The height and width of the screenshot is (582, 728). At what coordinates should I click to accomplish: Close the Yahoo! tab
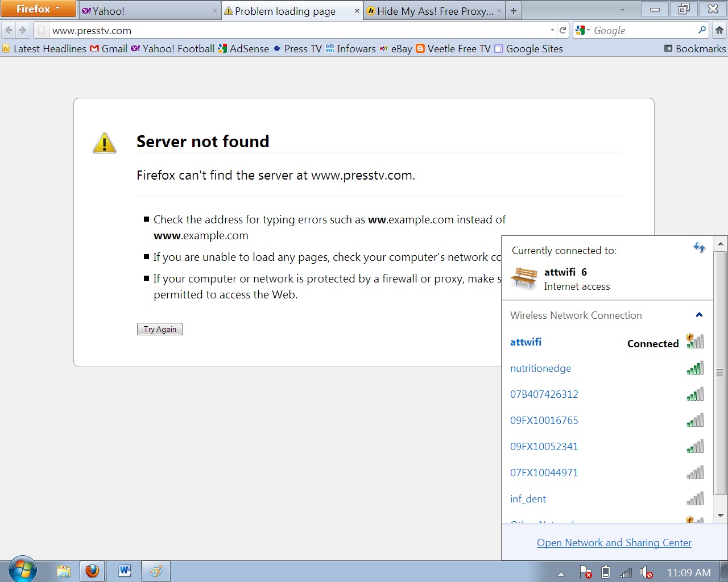coord(215,11)
